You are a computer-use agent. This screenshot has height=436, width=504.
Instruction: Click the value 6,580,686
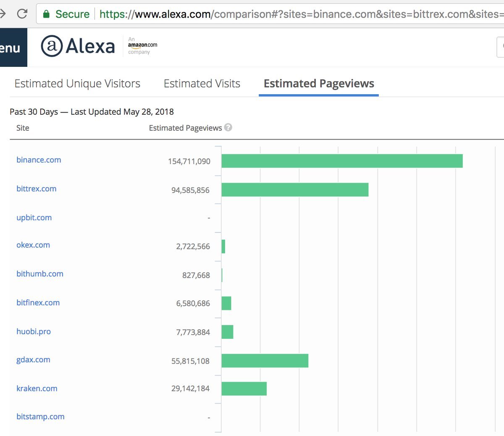click(x=193, y=304)
